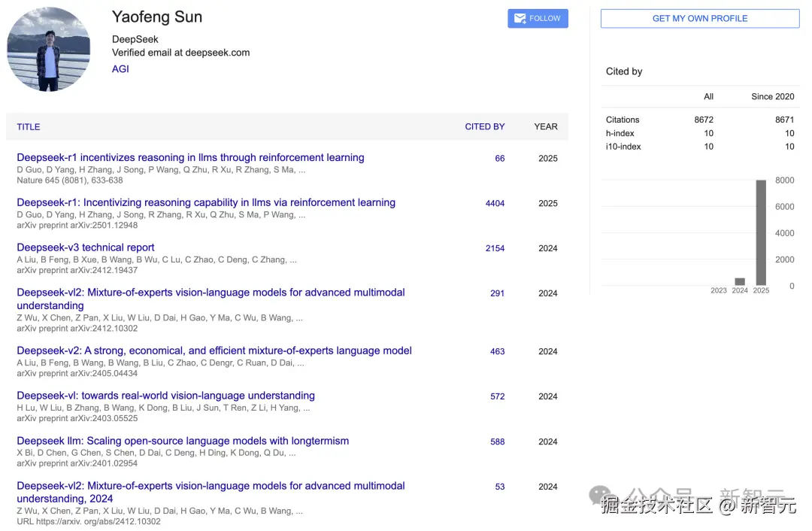This screenshot has width=812, height=531.
Task: Open Deepseek-v2 strong economical language model paper
Action: tap(214, 350)
